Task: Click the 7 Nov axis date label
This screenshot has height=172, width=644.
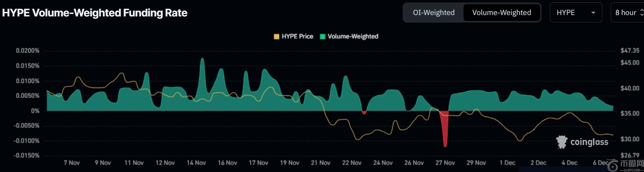Action: [72, 163]
